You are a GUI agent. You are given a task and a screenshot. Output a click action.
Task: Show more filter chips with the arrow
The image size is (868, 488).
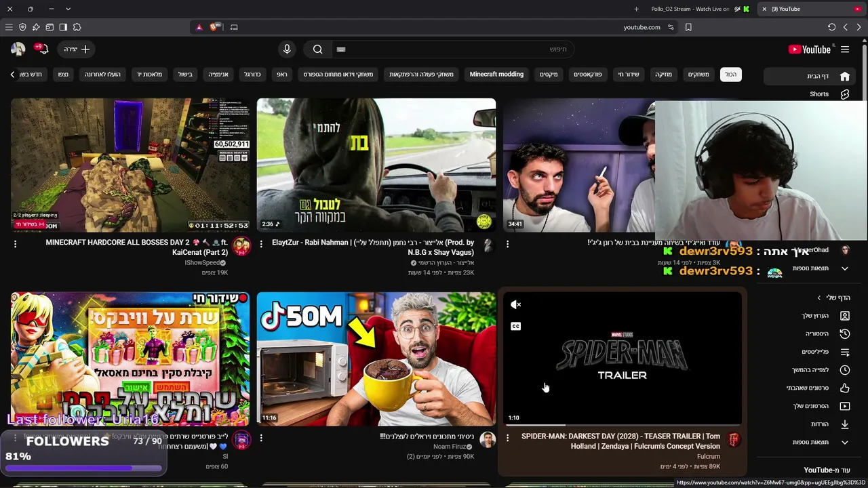[12, 75]
